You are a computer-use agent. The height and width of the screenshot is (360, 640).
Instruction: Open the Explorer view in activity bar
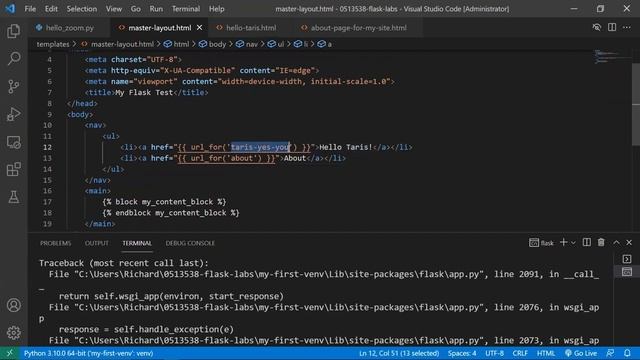click(x=13, y=31)
